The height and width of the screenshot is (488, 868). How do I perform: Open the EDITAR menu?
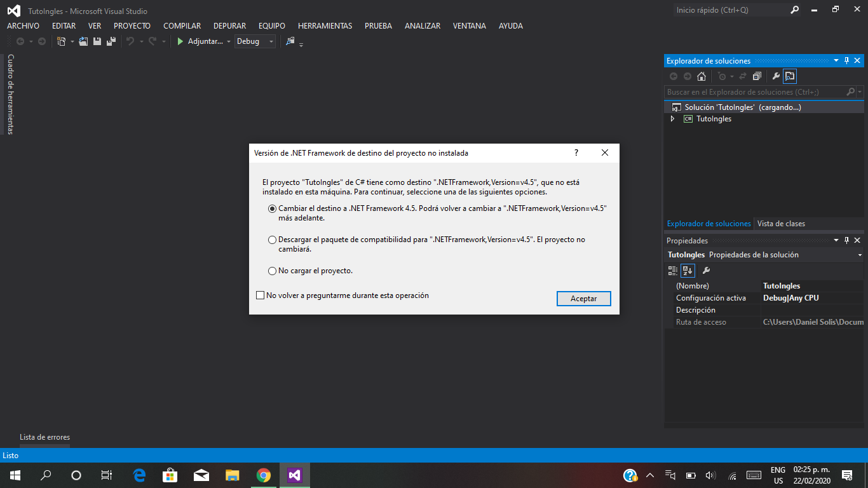pos(64,26)
